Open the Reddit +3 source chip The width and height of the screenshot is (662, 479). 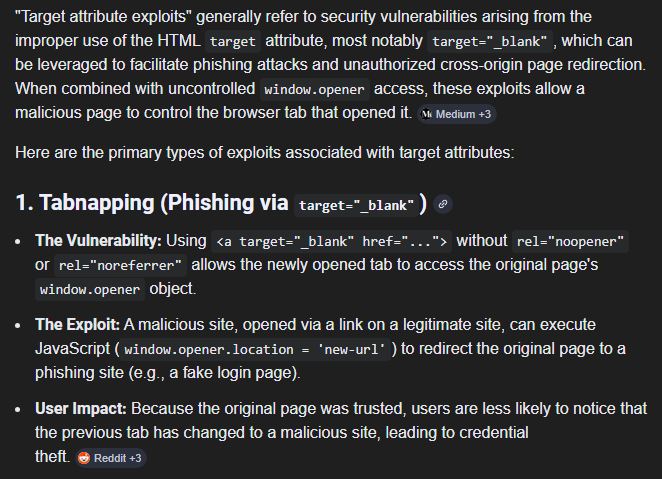point(116,458)
